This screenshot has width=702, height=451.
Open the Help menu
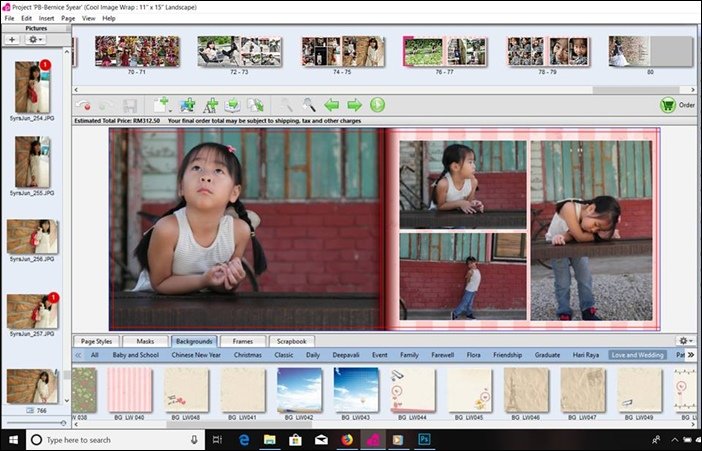pos(109,18)
